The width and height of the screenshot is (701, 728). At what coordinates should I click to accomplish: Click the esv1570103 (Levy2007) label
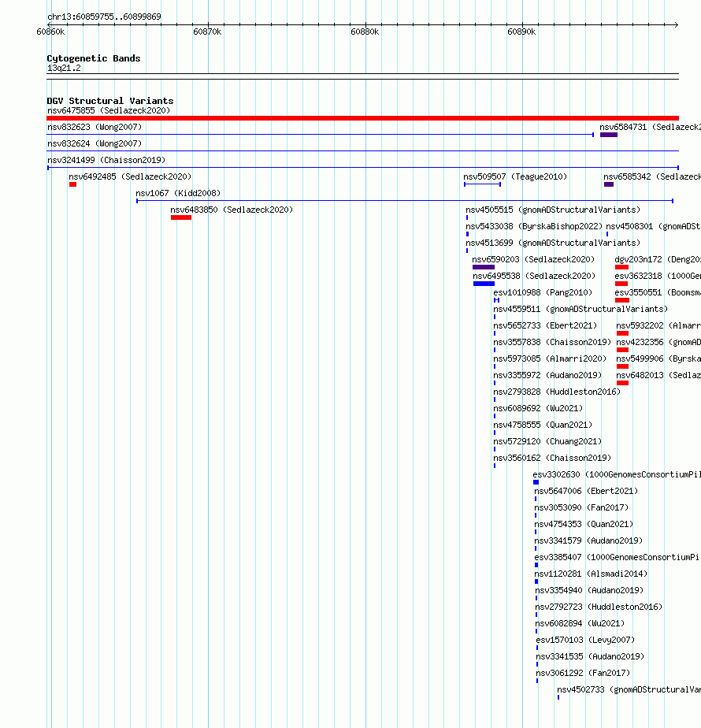click(x=585, y=641)
